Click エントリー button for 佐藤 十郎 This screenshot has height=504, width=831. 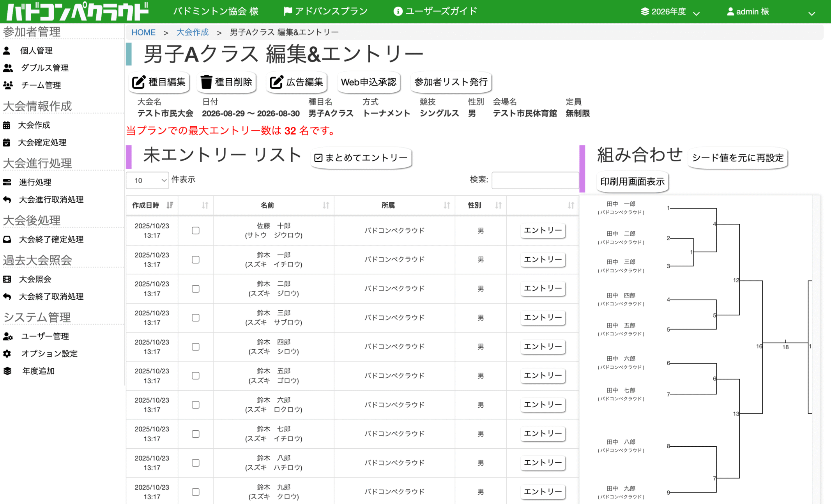coord(543,230)
